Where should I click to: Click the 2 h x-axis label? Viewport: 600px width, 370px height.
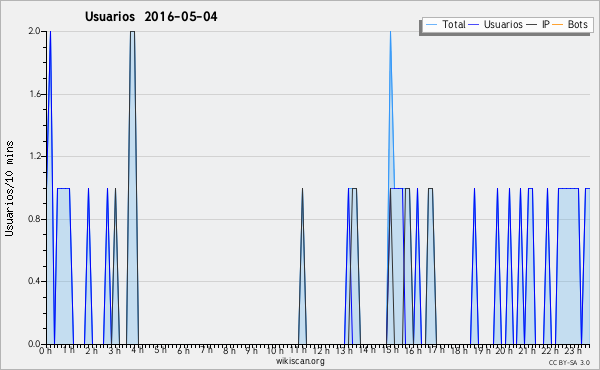91,351
